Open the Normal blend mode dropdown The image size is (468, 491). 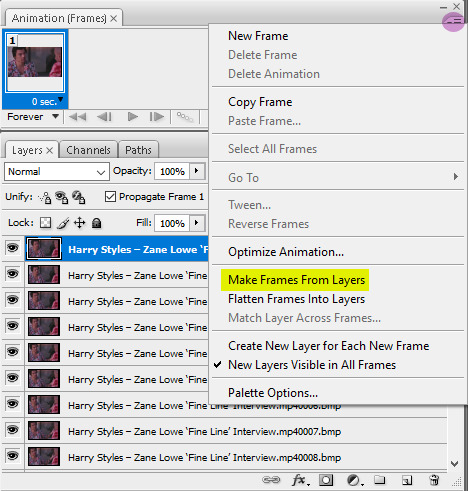tap(57, 172)
